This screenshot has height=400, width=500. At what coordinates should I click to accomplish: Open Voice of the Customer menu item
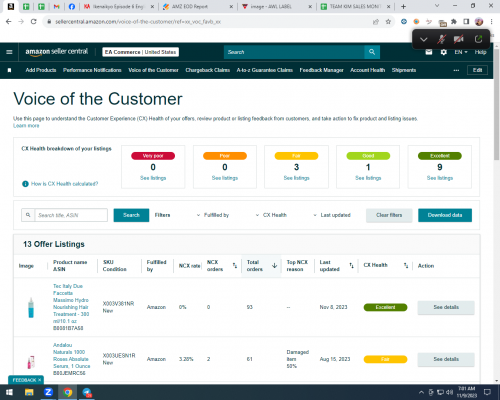[153, 70]
